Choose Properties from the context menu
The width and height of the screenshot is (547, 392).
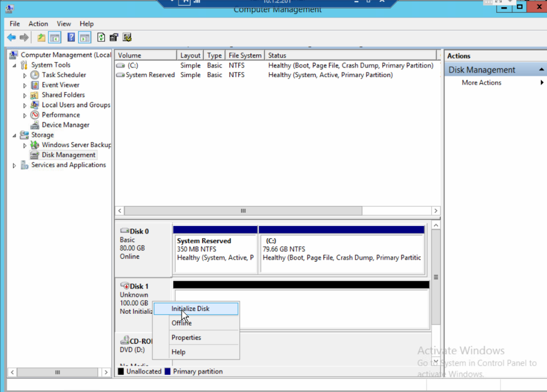coord(196,338)
